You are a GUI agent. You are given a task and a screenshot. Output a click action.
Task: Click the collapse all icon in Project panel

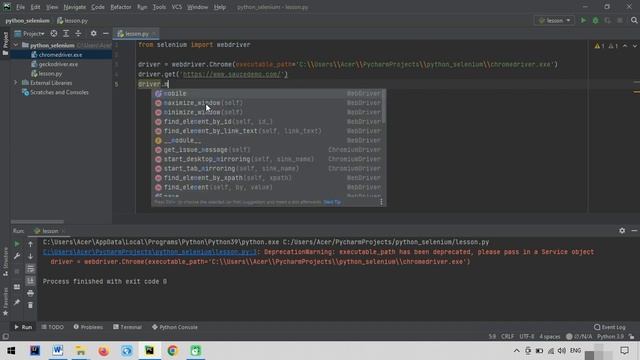click(78, 33)
